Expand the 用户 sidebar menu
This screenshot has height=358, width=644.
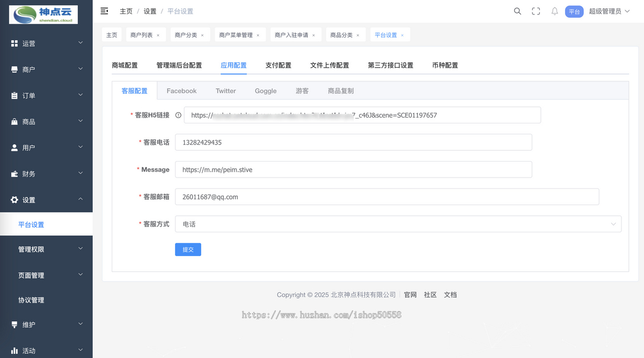[80, 147]
